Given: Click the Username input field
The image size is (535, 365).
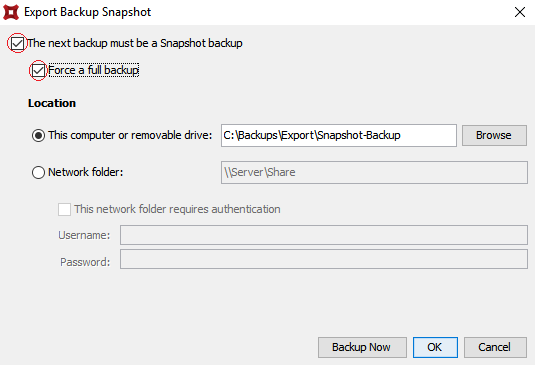Looking at the screenshot, I should pos(324,235).
